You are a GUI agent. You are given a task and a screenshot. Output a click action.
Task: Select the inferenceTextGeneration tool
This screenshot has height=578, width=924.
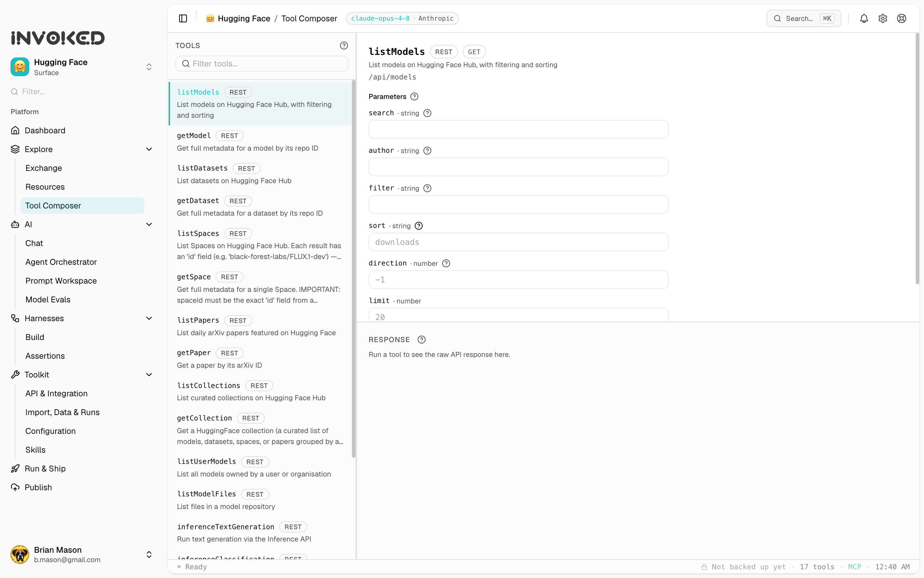pyautogui.click(x=260, y=533)
